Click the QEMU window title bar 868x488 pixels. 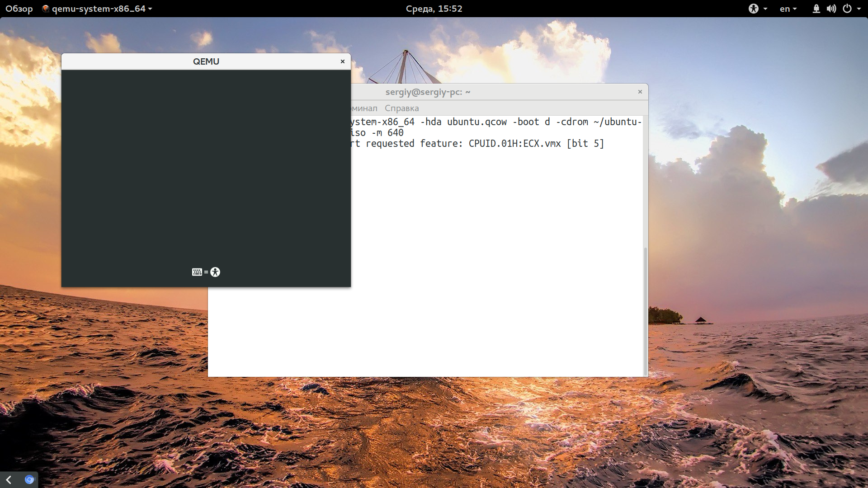[x=206, y=61]
